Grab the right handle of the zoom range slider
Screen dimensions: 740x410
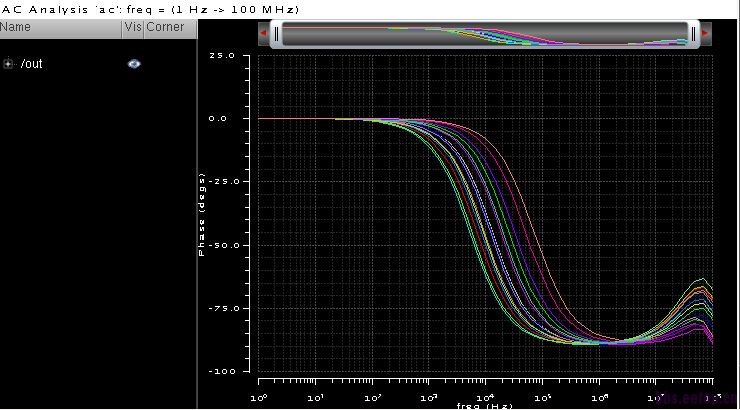(693, 34)
